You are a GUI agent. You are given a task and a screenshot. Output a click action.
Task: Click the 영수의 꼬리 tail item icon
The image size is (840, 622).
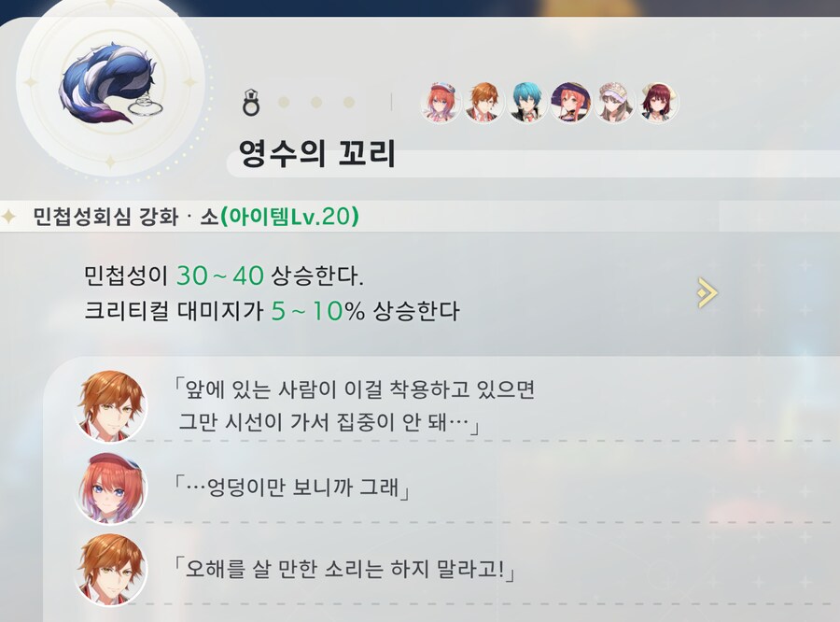click(110, 83)
